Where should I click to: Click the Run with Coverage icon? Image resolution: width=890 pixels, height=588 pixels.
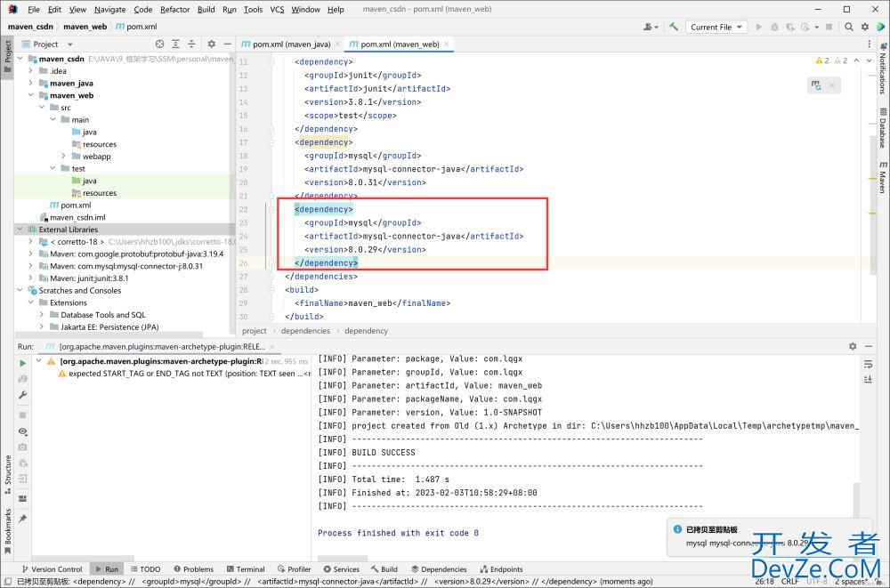pos(790,27)
